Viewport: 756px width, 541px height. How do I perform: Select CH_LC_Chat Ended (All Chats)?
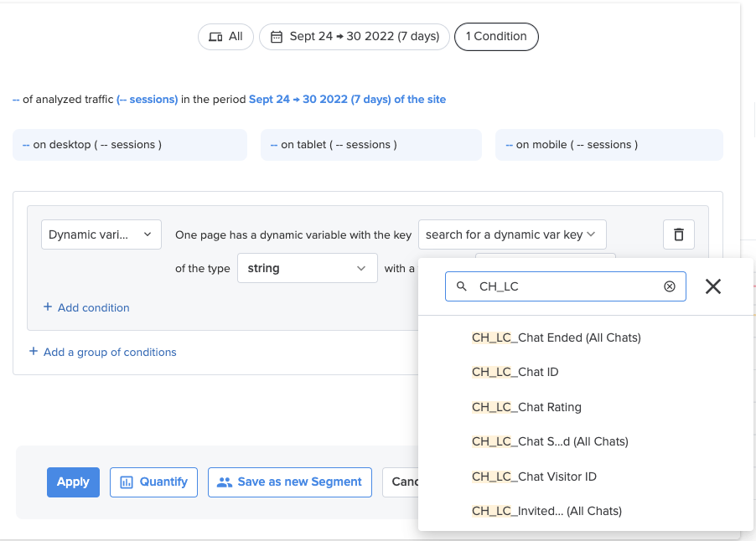click(x=556, y=337)
